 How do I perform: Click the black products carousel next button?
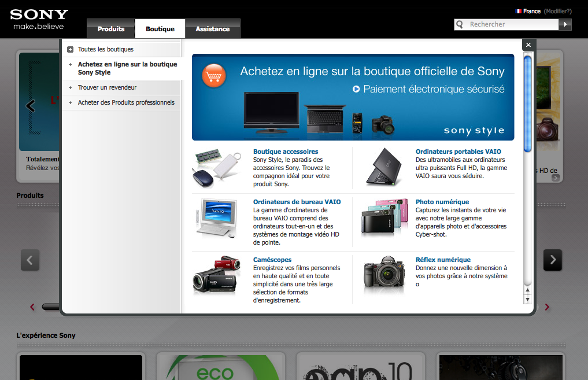click(553, 260)
